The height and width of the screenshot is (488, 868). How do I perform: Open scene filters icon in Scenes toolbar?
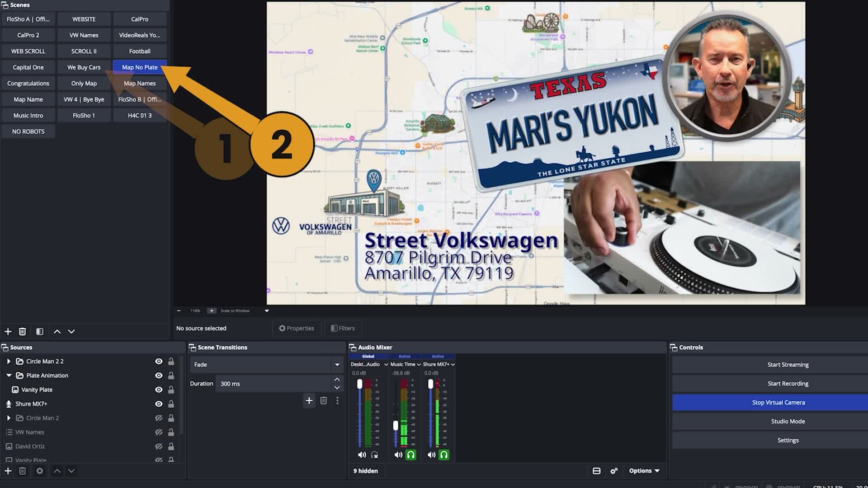click(40, 332)
